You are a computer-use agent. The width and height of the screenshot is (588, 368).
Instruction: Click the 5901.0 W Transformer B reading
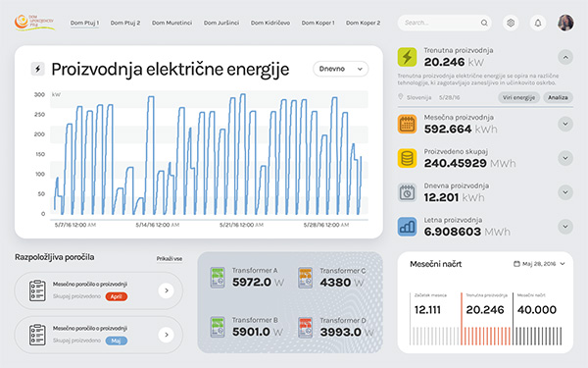coord(257,332)
